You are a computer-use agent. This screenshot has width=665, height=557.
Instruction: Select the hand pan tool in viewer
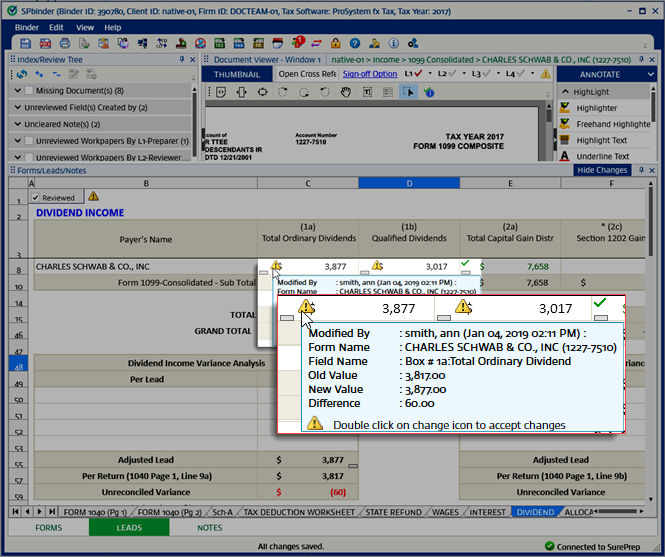[x=345, y=92]
